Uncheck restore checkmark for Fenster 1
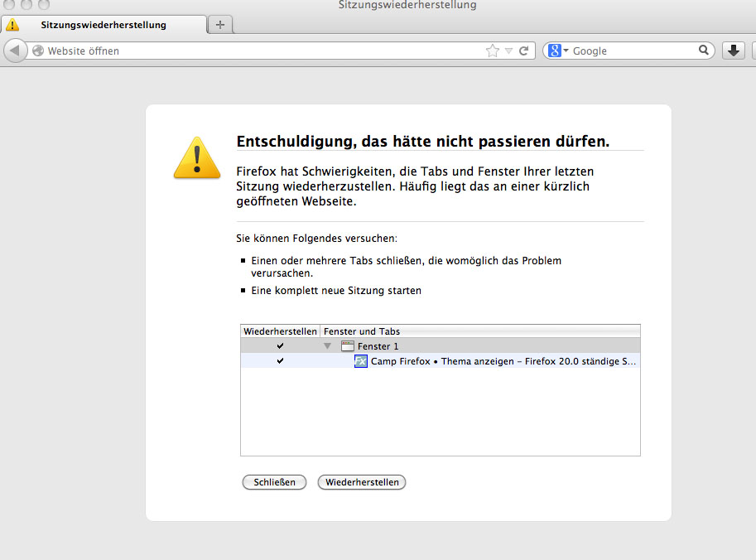The width and height of the screenshot is (756, 560). 280,345
